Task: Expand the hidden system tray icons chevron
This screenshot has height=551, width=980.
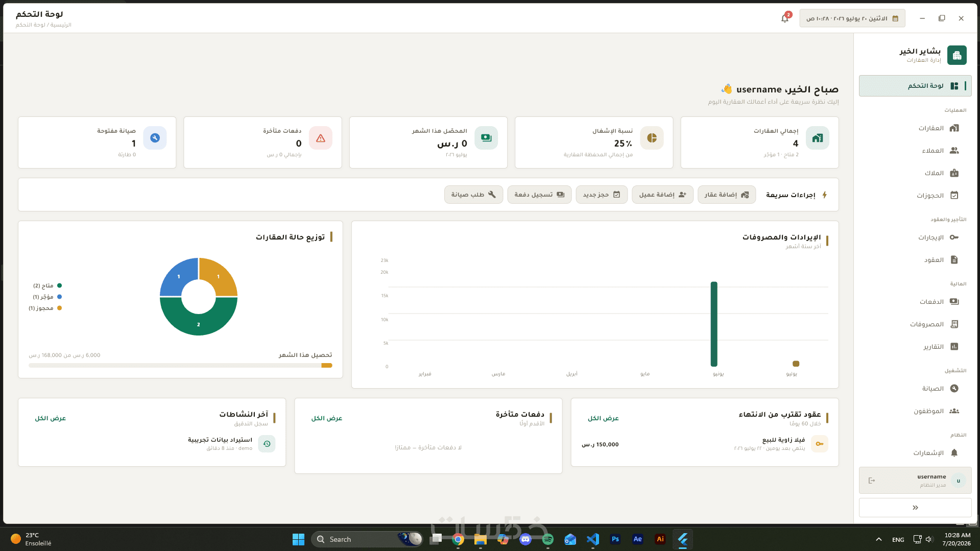Action: tap(879, 539)
